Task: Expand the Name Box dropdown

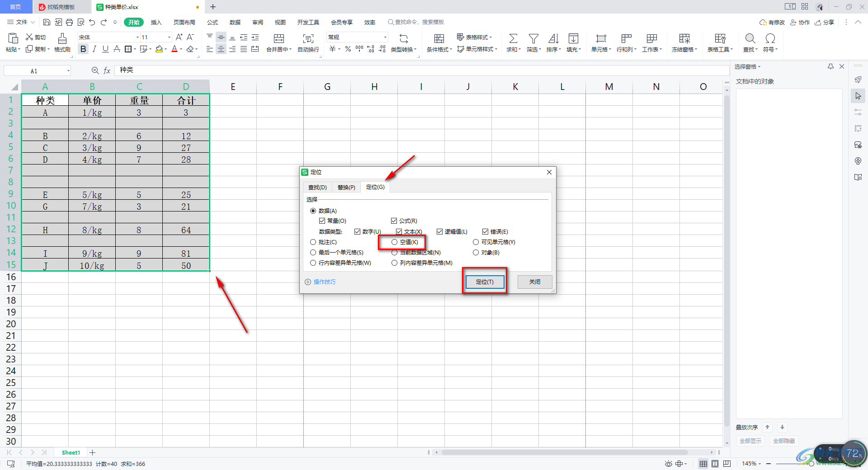Action: tap(68, 70)
